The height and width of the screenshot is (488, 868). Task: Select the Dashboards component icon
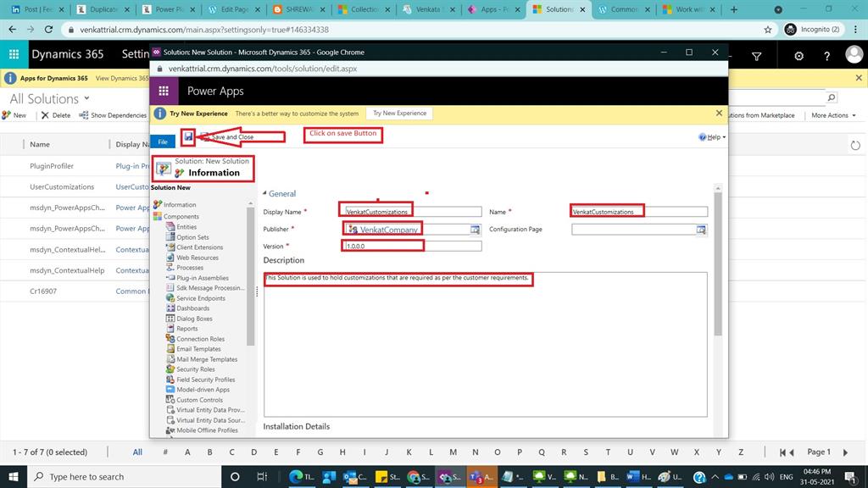[170, 308]
